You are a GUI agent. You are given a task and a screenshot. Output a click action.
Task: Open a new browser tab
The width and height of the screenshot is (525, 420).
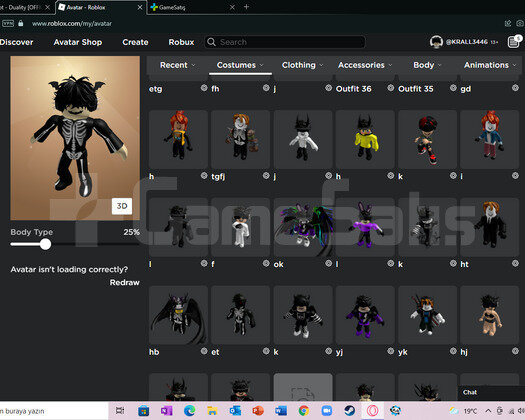pos(246,7)
